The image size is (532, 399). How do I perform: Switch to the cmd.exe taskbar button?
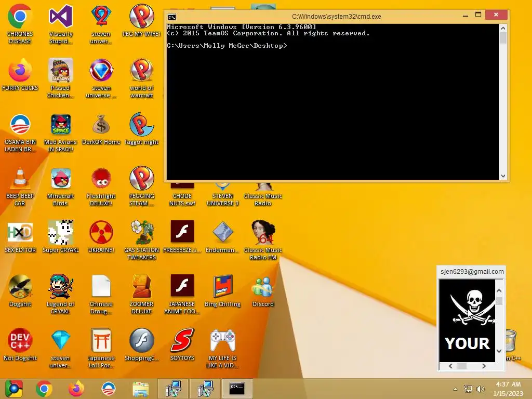[237, 389]
